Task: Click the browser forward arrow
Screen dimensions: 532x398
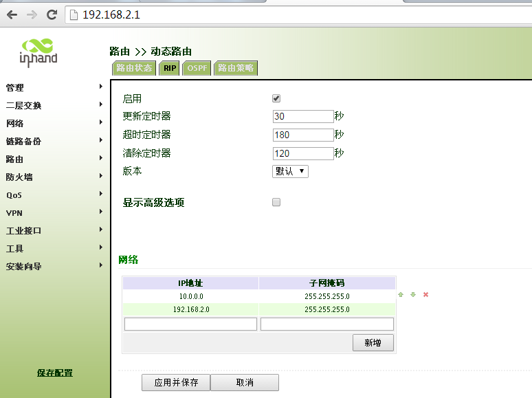Action: [x=32, y=14]
